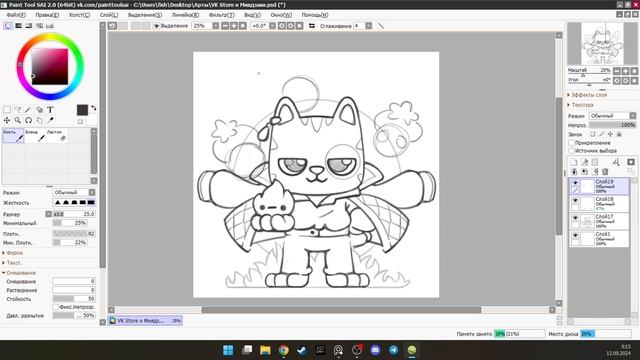Image resolution: width=640 pixels, height=360 pixels.
Task: Switch to the VK Store и Мивдз document tab
Action: coord(145,321)
